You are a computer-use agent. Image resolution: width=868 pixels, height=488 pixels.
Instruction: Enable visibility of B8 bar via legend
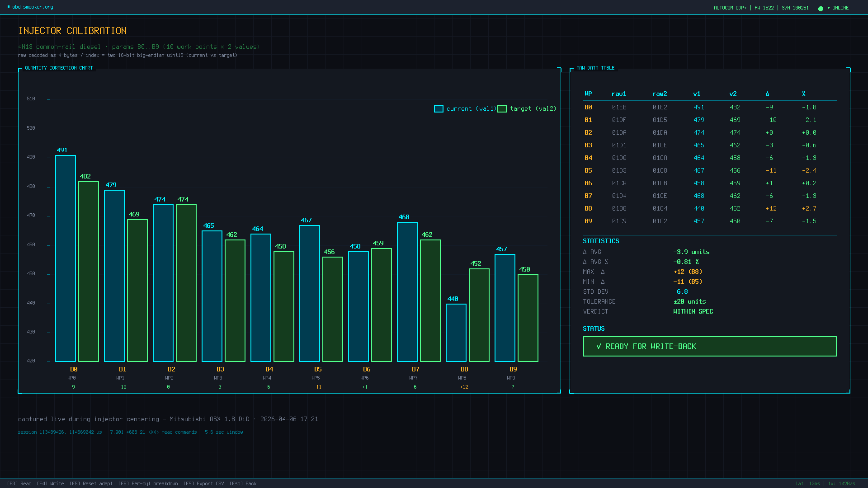point(438,108)
